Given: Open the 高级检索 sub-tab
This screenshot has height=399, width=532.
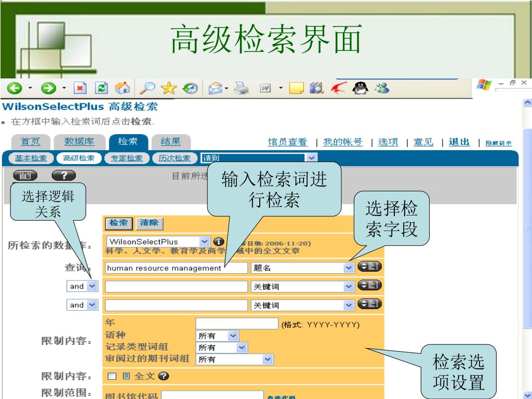Looking at the screenshot, I should click(x=79, y=158).
